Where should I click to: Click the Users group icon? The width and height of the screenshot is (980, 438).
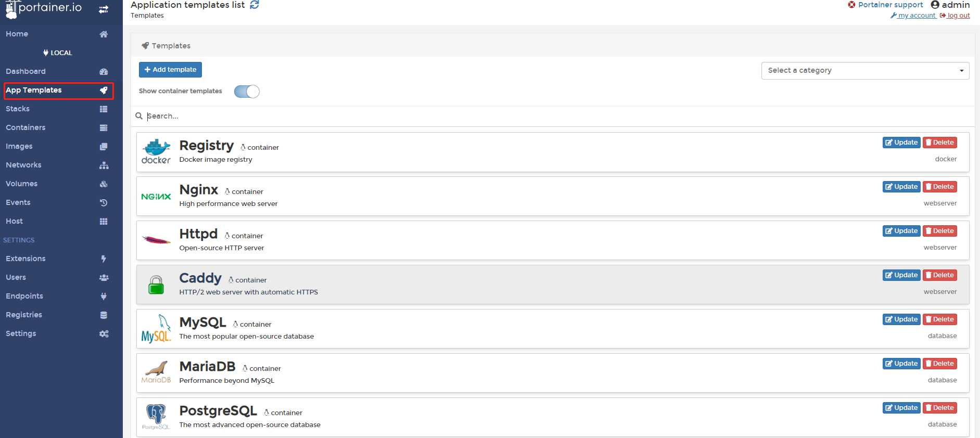pos(104,278)
